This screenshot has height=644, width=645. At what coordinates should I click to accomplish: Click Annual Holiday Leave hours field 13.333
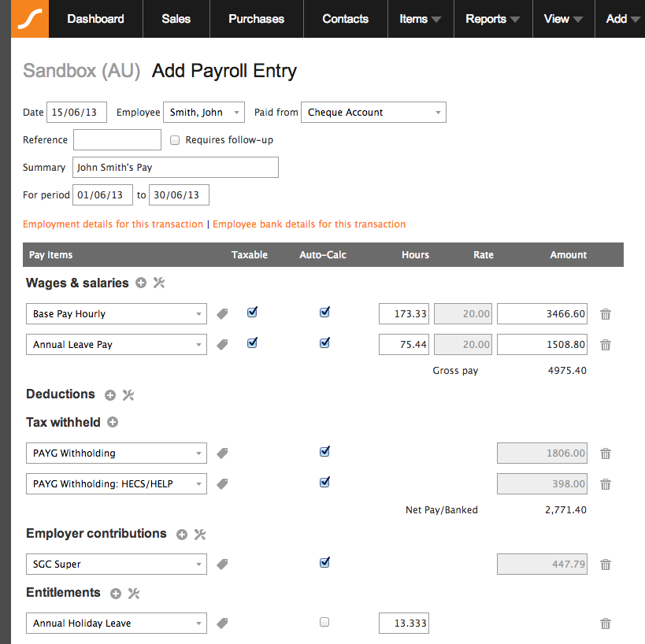pyautogui.click(x=404, y=623)
